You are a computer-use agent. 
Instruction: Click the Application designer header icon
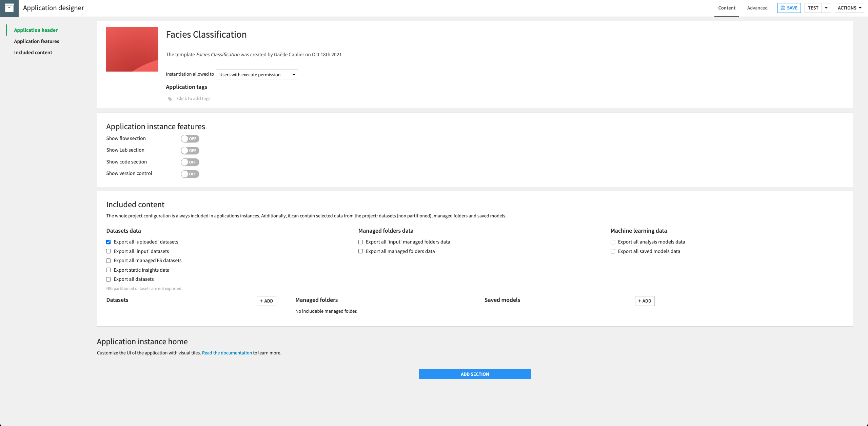(x=9, y=8)
